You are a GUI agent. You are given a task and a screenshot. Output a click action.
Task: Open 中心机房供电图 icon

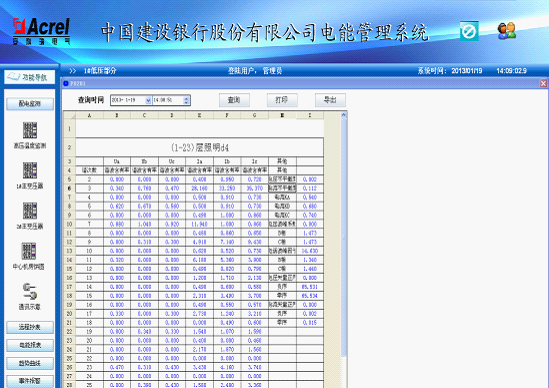pos(29,251)
